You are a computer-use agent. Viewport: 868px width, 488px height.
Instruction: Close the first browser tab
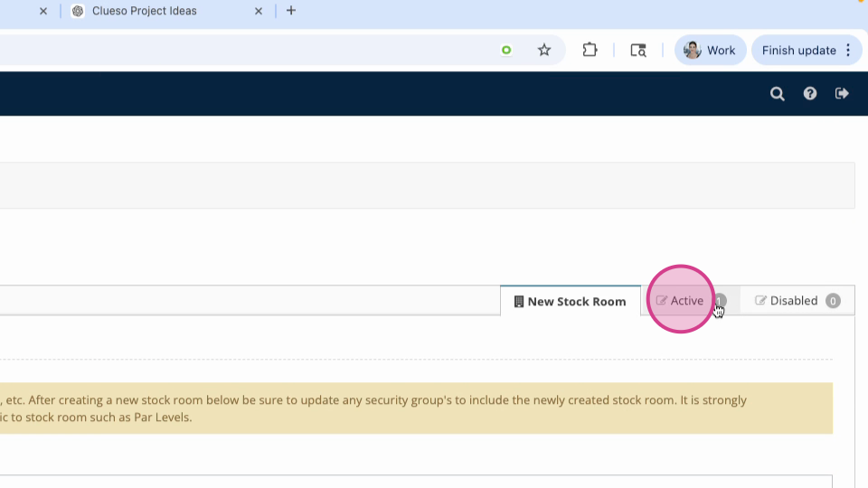tap(43, 11)
